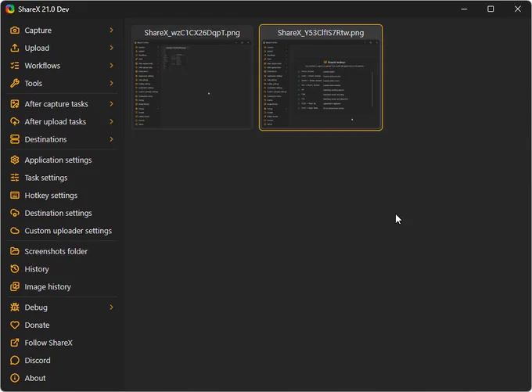Click the Follow ShareX link

62,343
